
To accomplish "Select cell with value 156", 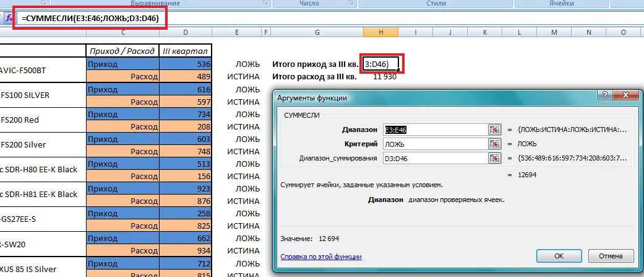I will (185, 176).
